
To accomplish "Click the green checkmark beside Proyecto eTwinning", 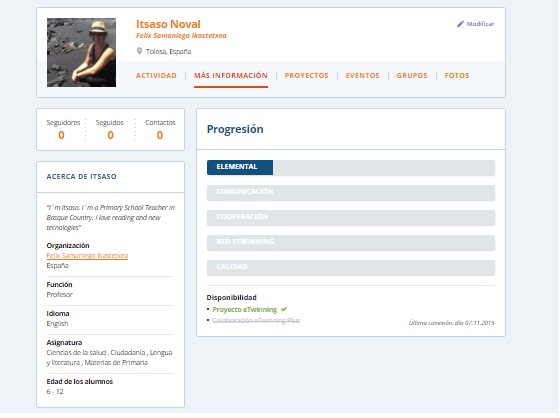I will (x=284, y=309).
